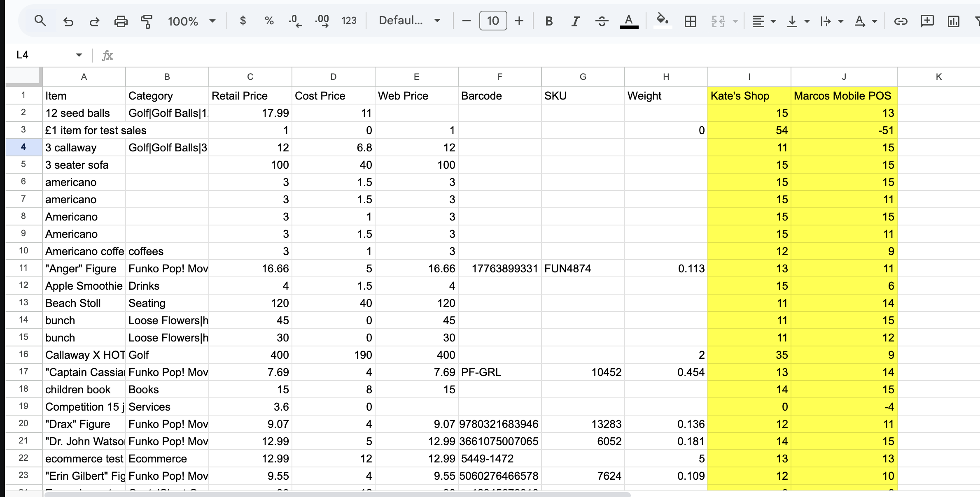
Task: Select column I header
Action: point(749,77)
